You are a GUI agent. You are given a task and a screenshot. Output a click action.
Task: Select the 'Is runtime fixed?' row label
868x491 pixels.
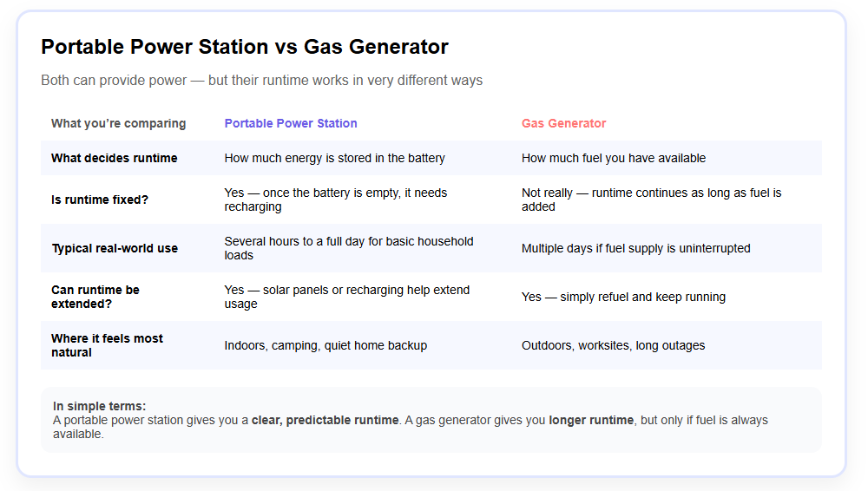[100, 200]
